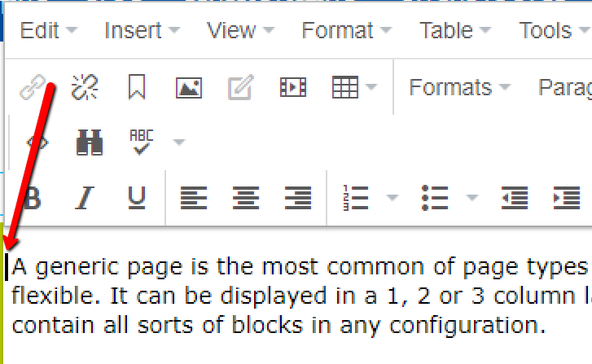Open the Formats dropdown
This screenshot has height=364, width=592.
(460, 87)
